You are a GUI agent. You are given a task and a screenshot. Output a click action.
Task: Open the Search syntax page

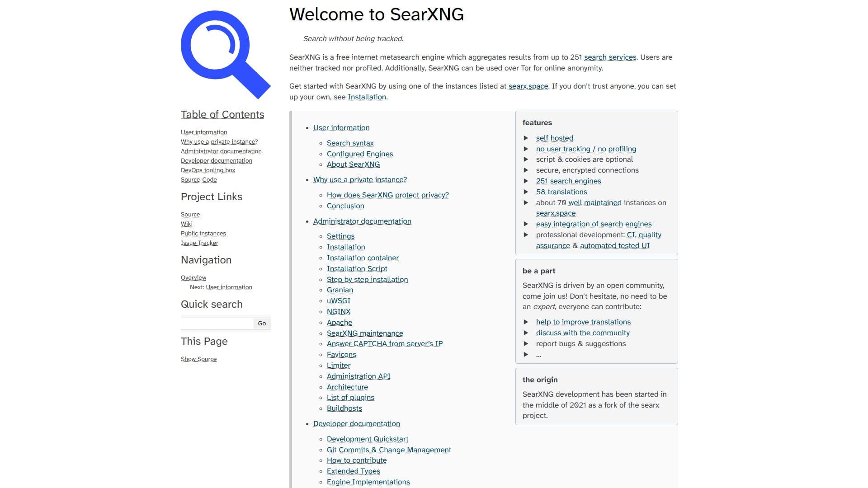[x=350, y=143]
